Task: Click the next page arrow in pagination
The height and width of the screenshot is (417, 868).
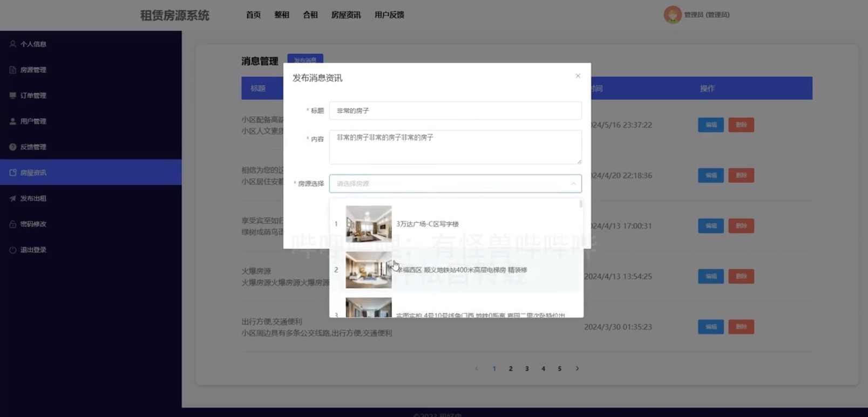Action: [577, 368]
